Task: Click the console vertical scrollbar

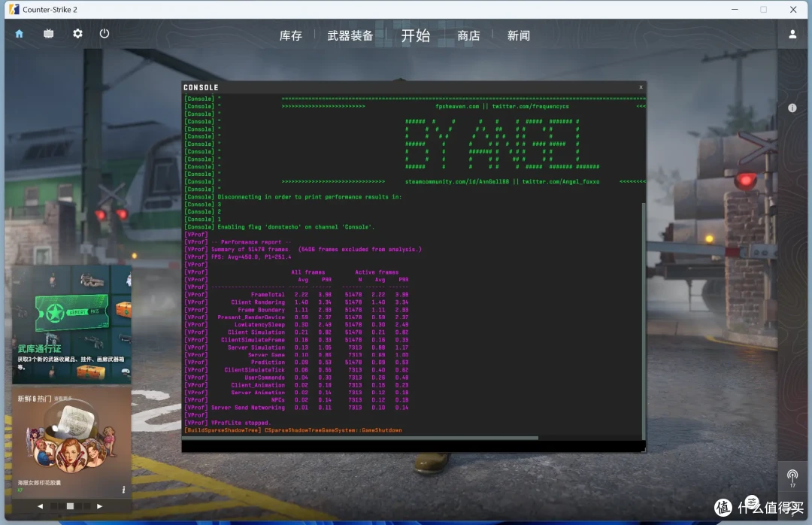Action: (644, 321)
